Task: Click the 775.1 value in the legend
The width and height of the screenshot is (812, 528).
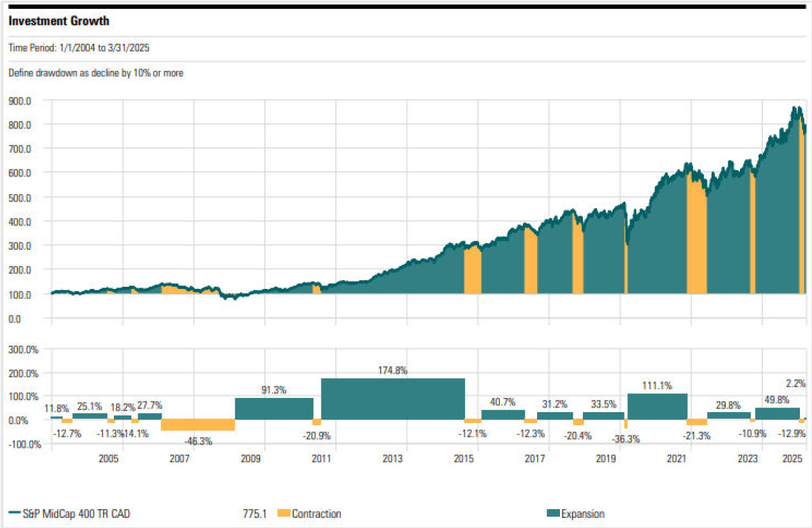Action: [255, 514]
